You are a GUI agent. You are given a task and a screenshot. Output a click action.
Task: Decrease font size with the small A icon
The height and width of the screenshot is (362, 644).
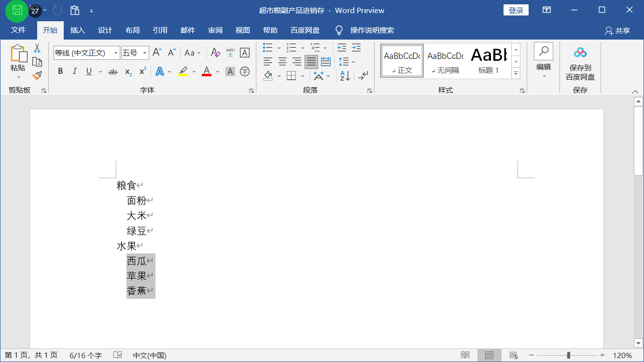(172, 53)
